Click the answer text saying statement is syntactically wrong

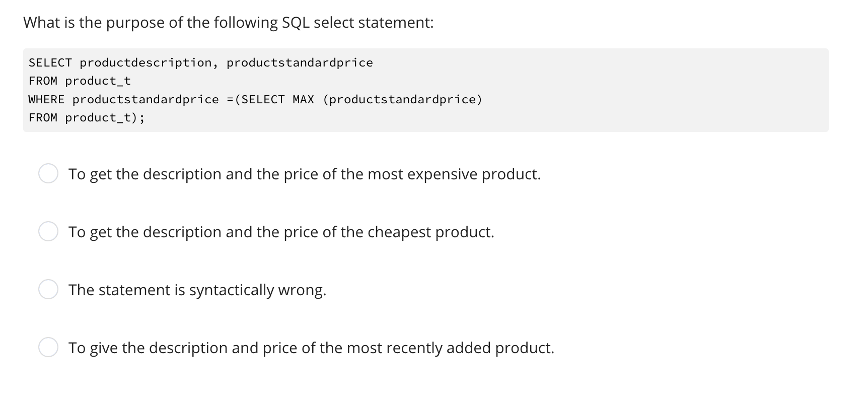197,290
